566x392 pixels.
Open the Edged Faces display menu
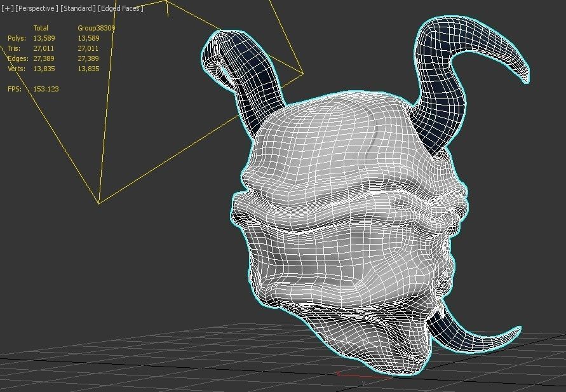pos(121,8)
